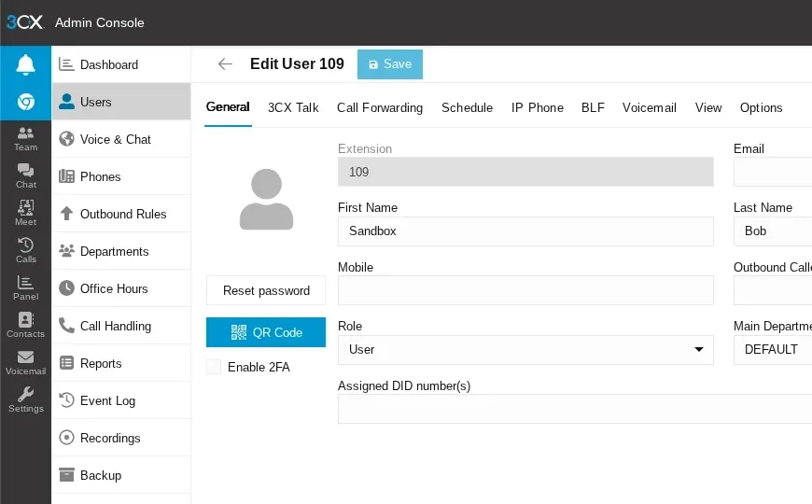Open the Chat icon in left rail
This screenshot has width=812, height=504.
tap(25, 176)
